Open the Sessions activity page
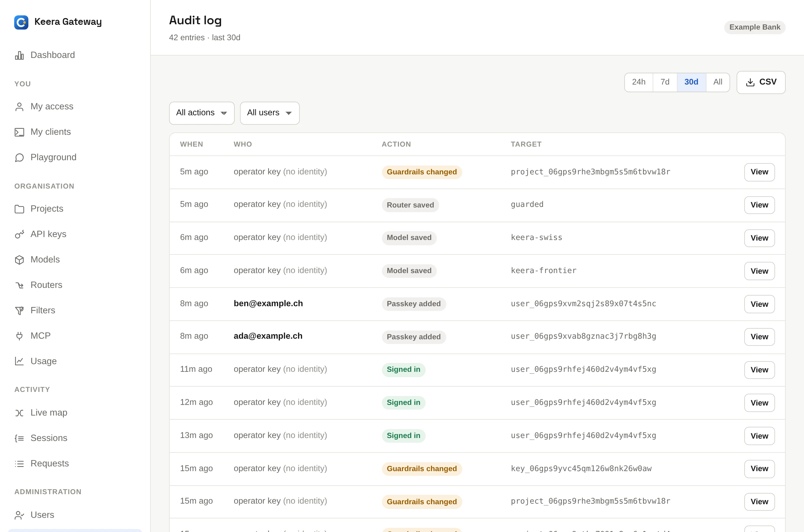Screen dimensions: 804x532 coord(49,438)
